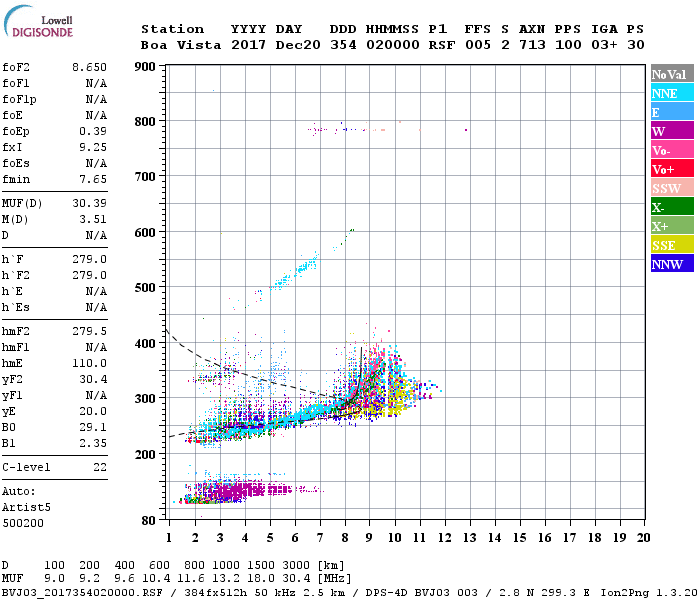Image resolution: width=700 pixels, height=600 pixels.
Task: Click the 500200 text under Artist5
Action: [x=23, y=523]
